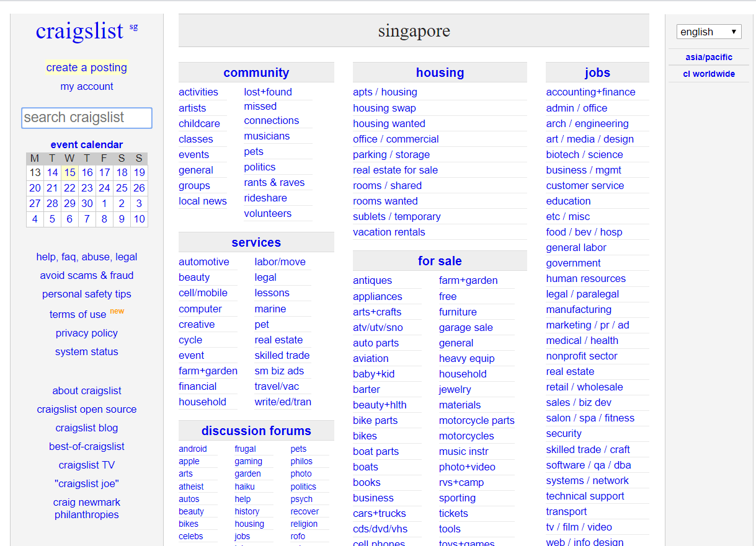Viewport: 756px width, 546px height.
Task: Browse community activities listings
Action: point(198,92)
